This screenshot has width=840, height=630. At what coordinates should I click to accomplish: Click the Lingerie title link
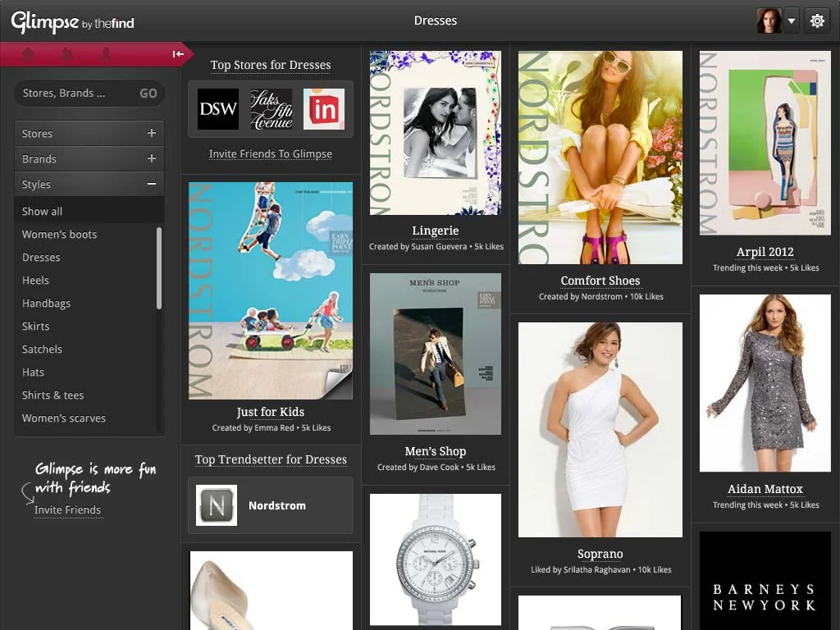pyautogui.click(x=436, y=231)
